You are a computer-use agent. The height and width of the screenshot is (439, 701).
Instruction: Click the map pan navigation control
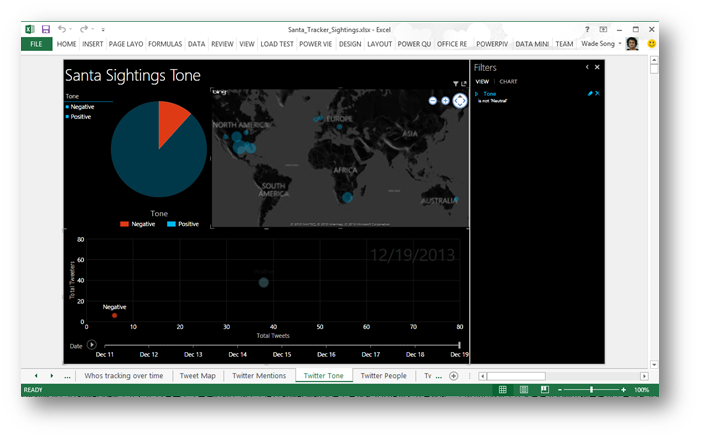(x=460, y=101)
